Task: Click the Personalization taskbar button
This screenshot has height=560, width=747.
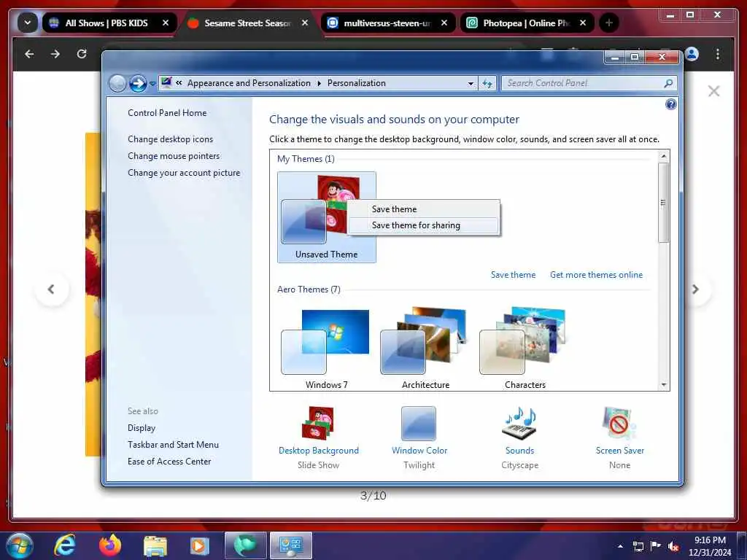Action: coord(290,545)
